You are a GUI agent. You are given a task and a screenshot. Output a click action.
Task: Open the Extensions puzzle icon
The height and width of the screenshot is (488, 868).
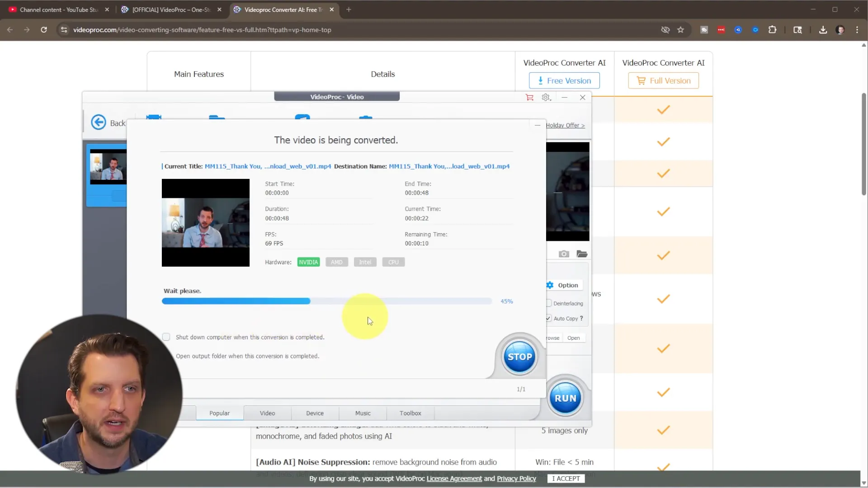(773, 30)
